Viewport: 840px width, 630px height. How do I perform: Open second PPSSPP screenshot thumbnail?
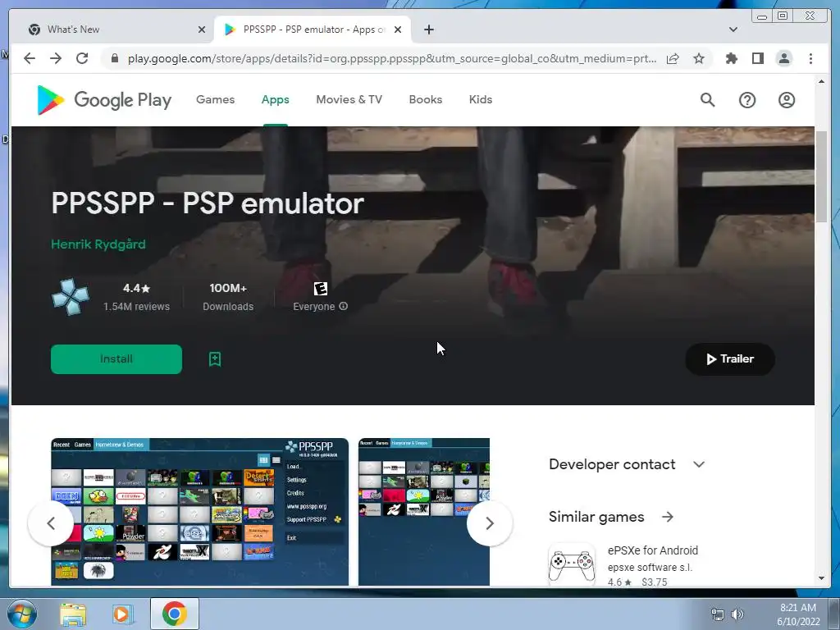(424, 512)
